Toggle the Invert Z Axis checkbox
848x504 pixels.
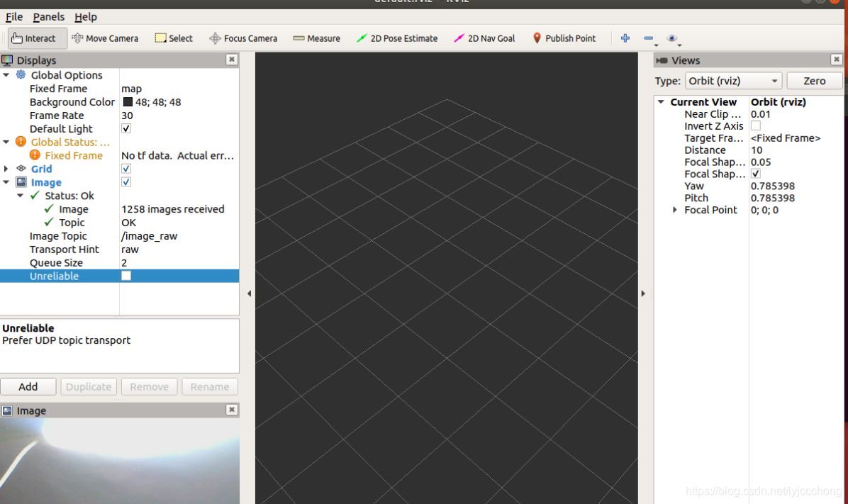point(756,126)
